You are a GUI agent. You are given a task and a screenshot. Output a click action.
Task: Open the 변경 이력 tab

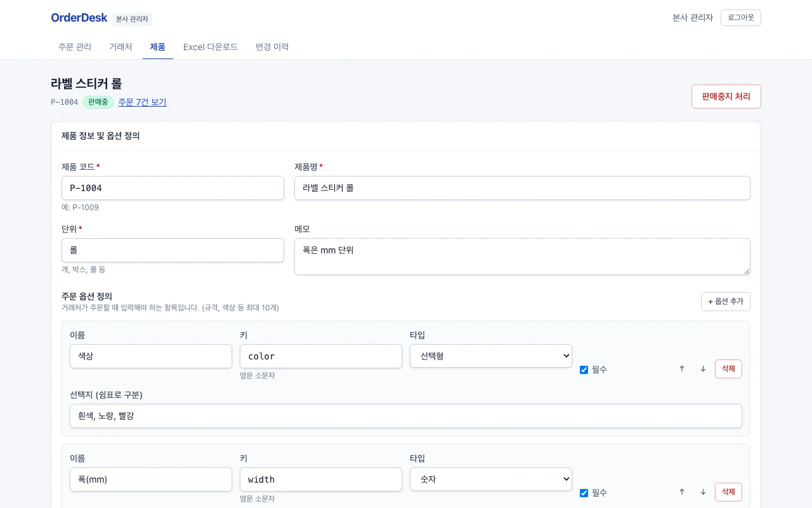[x=272, y=47]
